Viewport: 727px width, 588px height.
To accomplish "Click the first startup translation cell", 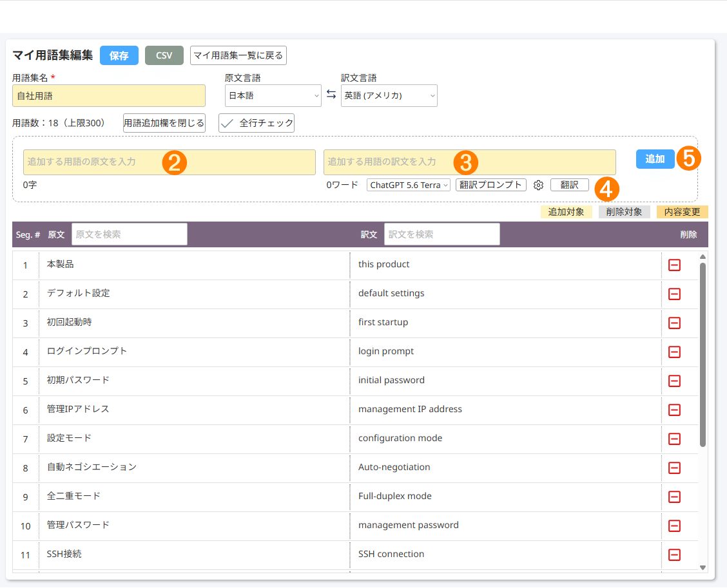I will click(506, 323).
